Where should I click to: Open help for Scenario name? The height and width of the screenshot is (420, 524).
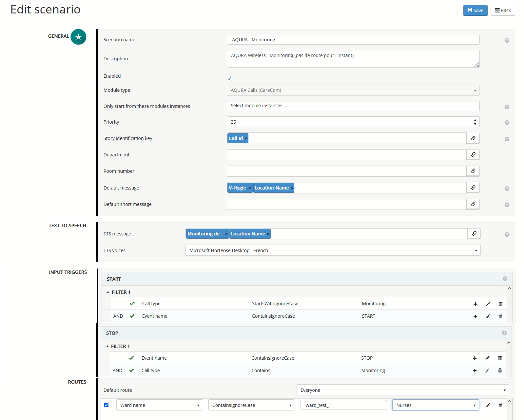pos(507,40)
